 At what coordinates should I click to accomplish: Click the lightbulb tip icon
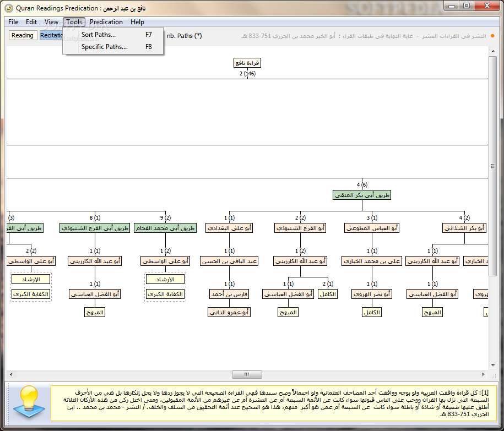[29, 402]
